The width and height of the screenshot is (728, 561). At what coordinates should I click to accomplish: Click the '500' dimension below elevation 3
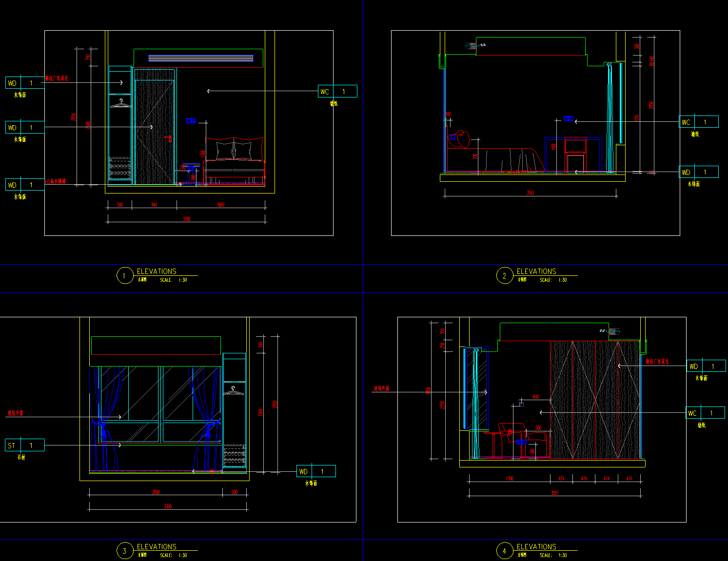pos(235,492)
